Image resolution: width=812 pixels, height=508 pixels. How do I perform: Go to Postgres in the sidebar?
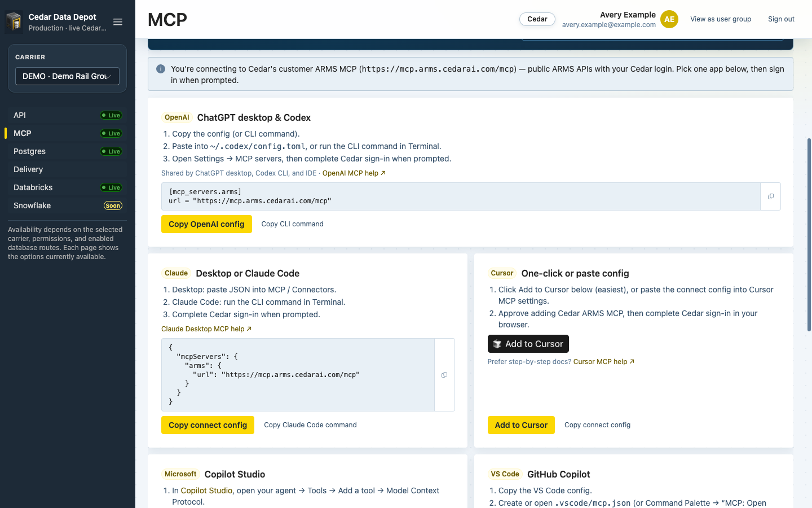pyautogui.click(x=67, y=151)
